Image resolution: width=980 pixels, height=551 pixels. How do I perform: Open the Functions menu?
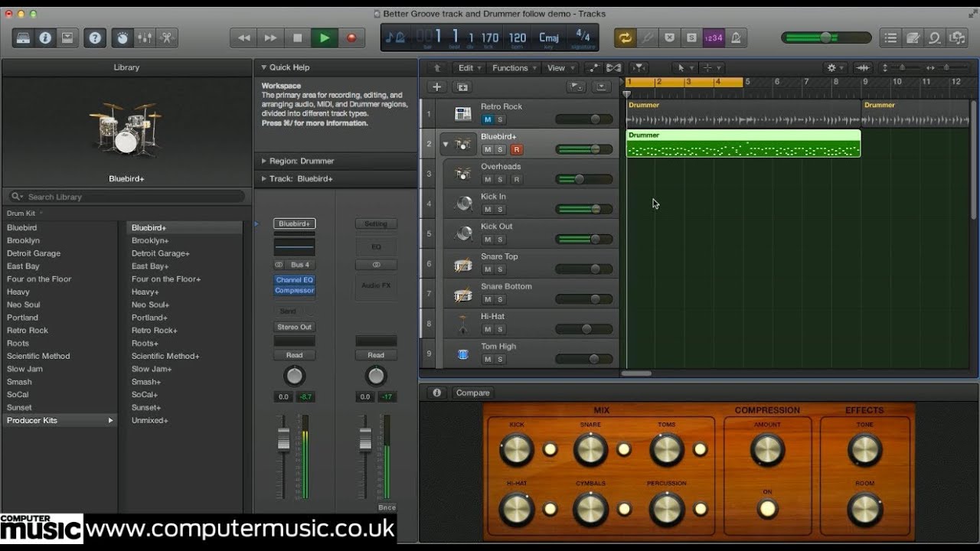tap(514, 68)
